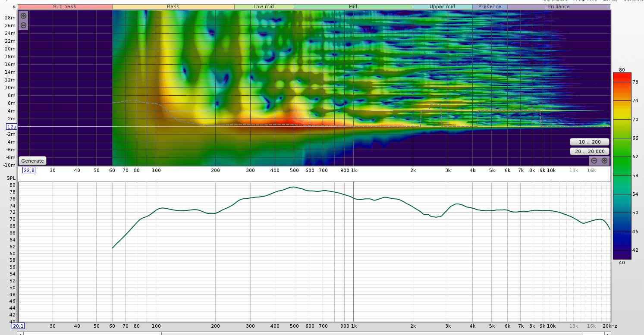
Task: Click the s unit label above time axis
Action: (14, 7)
